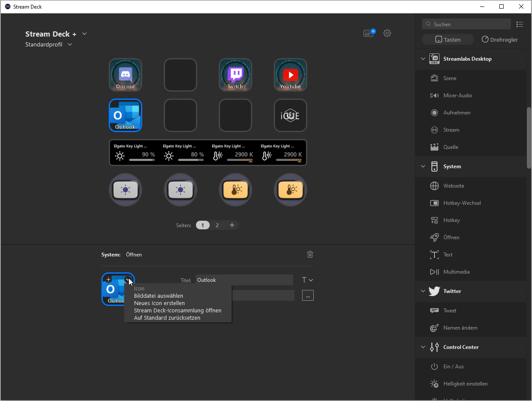This screenshot has height=401, width=532.
Task: Delete action with trash icon
Action: pyautogui.click(x=310, y=254)
